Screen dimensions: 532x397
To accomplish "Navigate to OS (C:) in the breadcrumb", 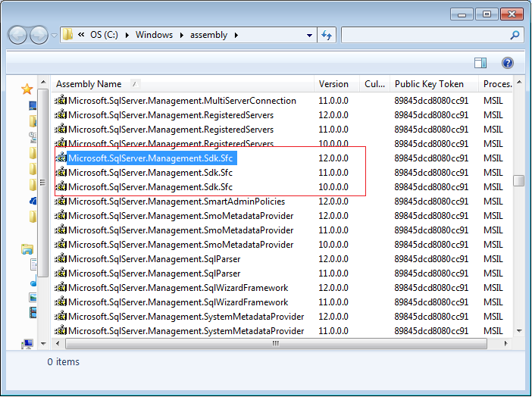I will [104, 35].
